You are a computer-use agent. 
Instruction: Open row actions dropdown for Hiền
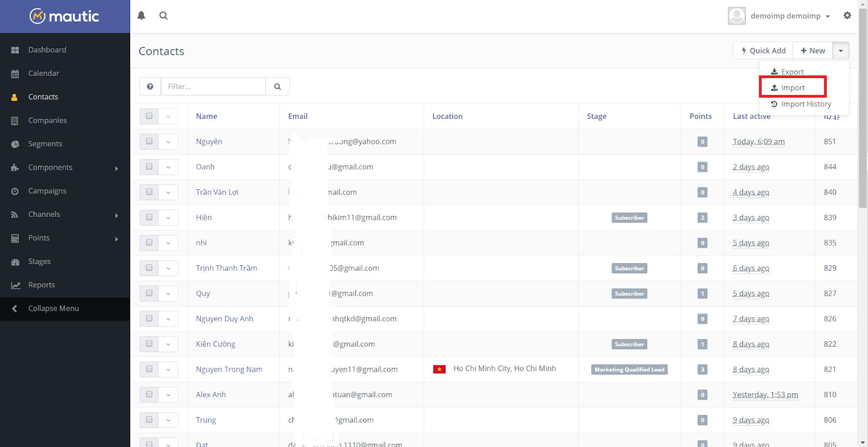tap(168, 218)
